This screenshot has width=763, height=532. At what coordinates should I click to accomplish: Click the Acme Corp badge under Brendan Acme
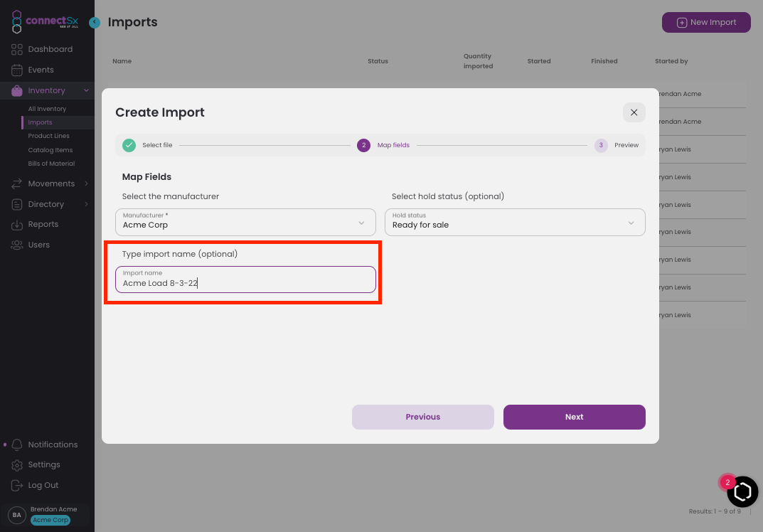pyautogui.click(x=50, y=520)
